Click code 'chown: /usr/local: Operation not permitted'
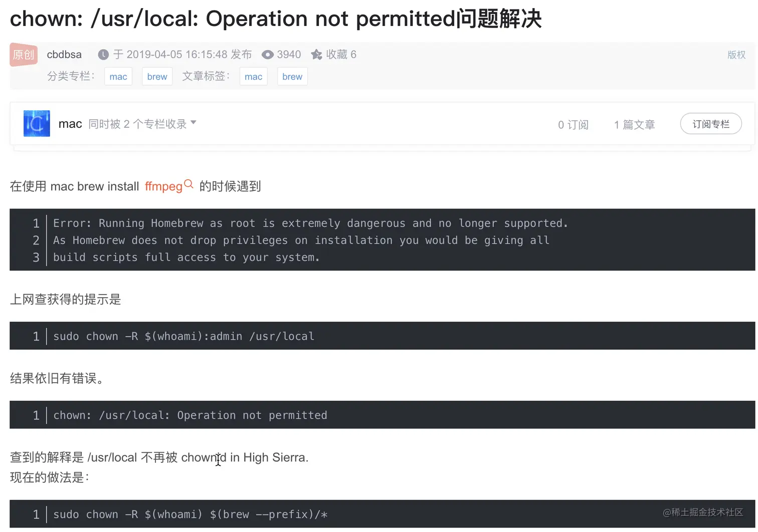The image size is (758, 532). [191, 415]
